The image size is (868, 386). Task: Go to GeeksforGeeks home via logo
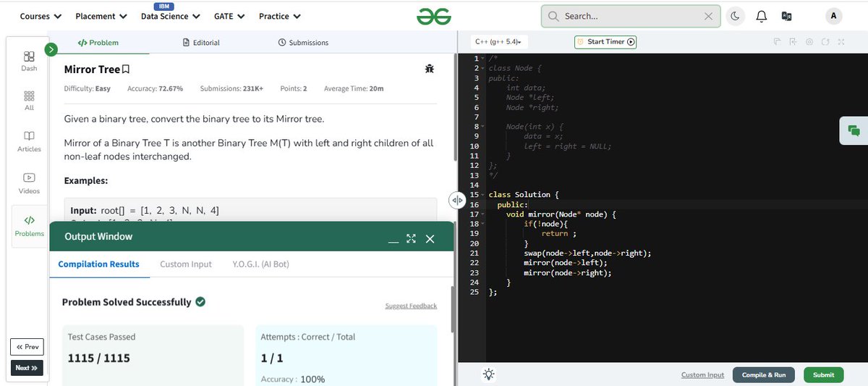434,16
